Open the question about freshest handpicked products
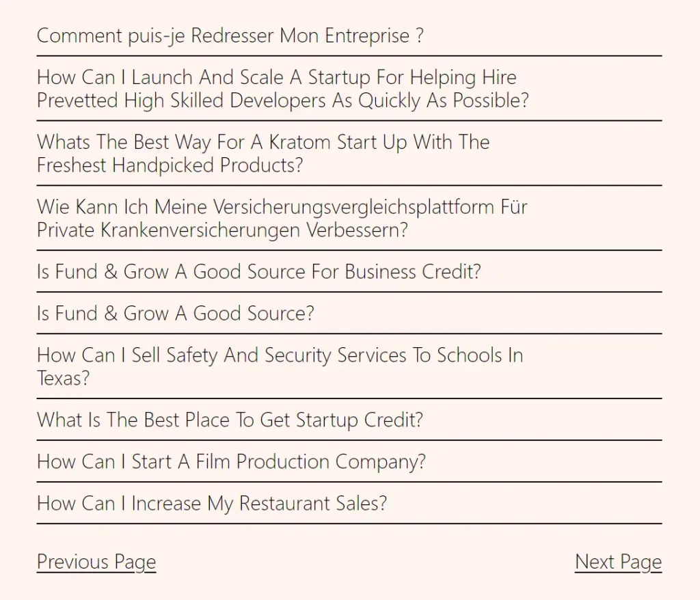 263,154
